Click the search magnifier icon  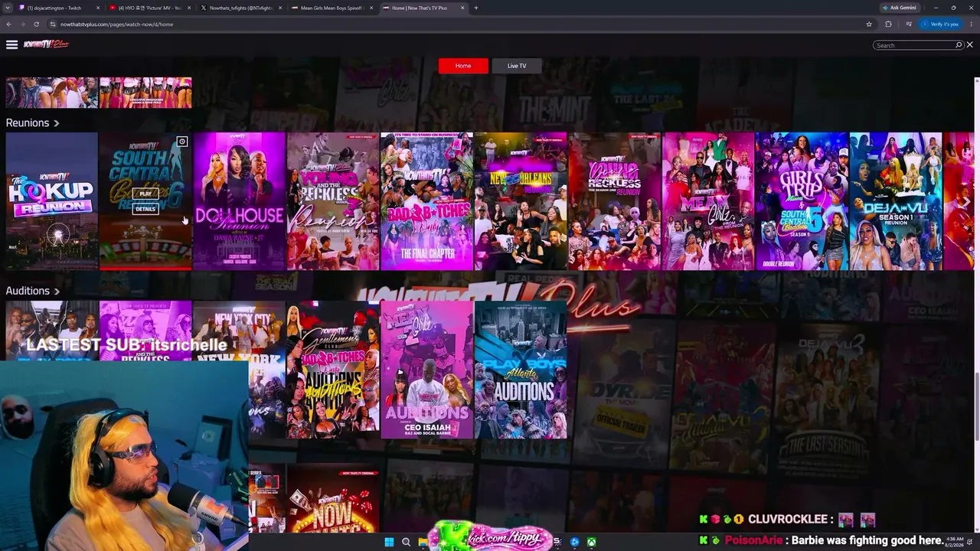tap(958, 45)
